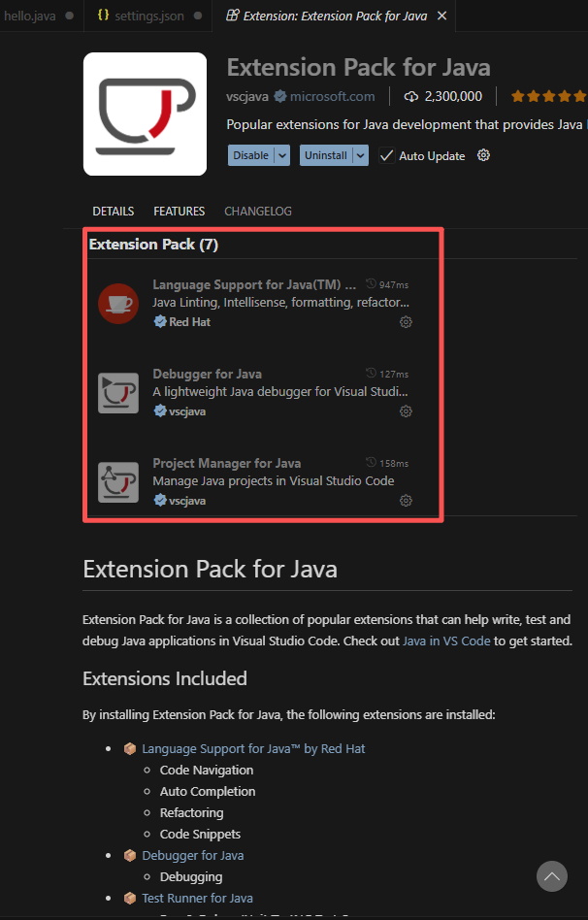588x920 pixels.
Task: Click the scroll-to-top arrow button
Action: pyautogui.click(x=552, y=876)
